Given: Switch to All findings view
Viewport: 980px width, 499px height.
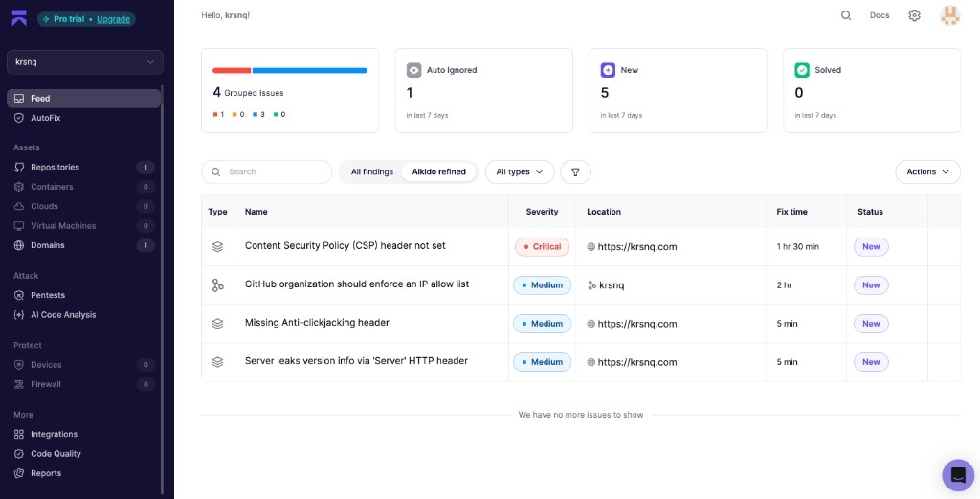Looking at the screenshot, I should coord(372,172).
